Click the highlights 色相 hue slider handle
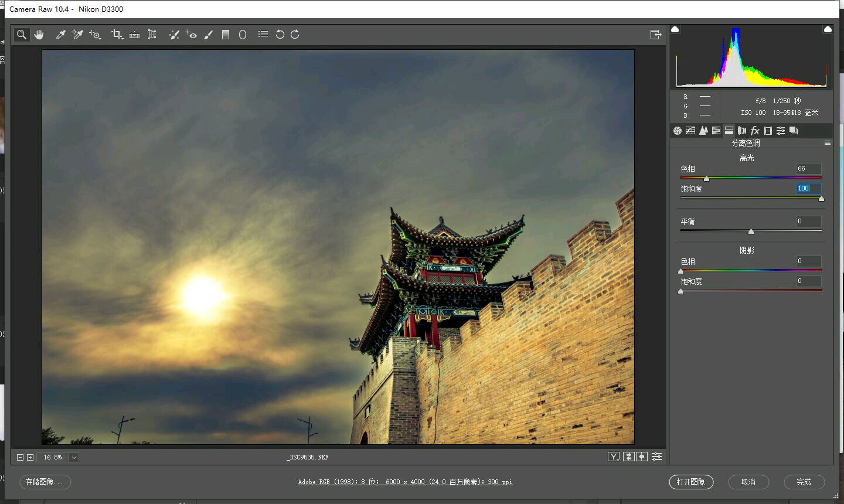This screenshot has height=504, width=844. (706, 179)
